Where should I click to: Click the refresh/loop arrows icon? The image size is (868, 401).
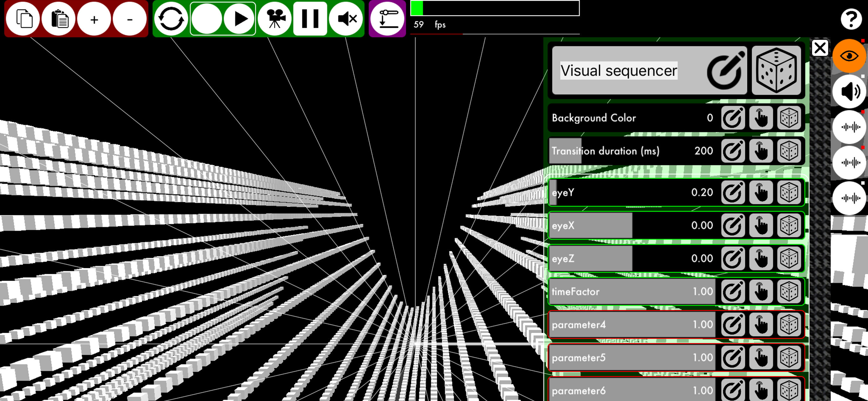click(171, 19)
